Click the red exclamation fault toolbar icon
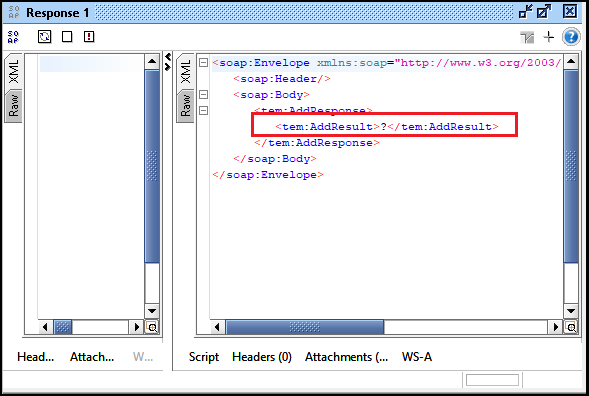589x396 pixels. coord(89,37)
